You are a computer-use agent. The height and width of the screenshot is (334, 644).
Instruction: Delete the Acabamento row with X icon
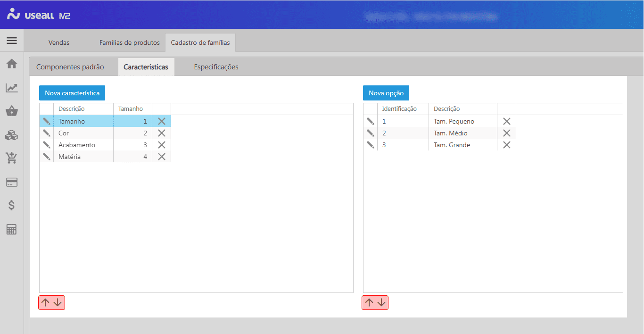(161, 145)
